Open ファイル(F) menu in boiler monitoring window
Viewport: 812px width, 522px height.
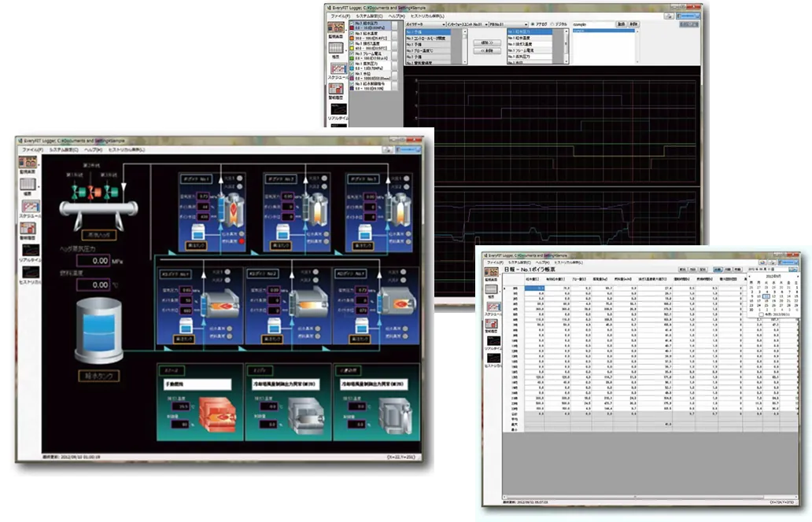(x=32, y=150)
